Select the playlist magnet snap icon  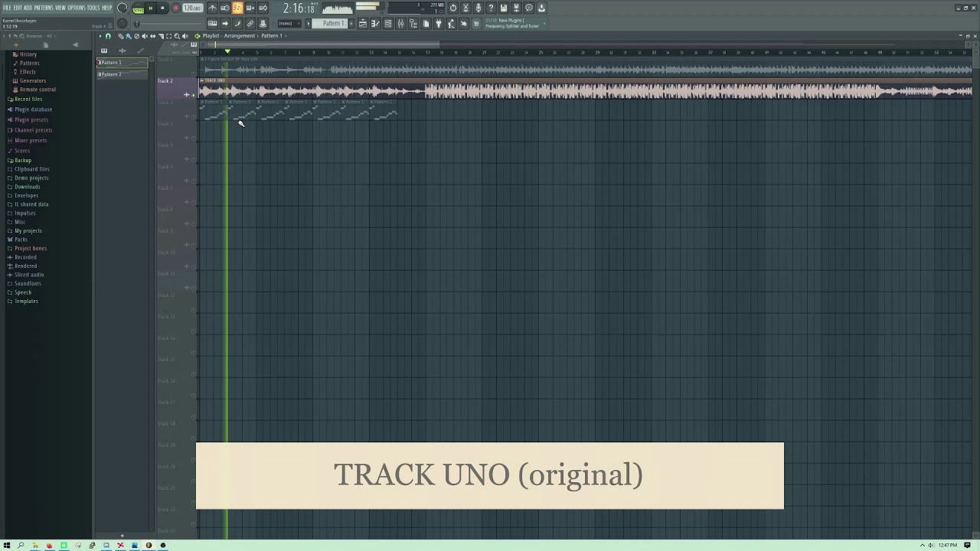(108, 36)
